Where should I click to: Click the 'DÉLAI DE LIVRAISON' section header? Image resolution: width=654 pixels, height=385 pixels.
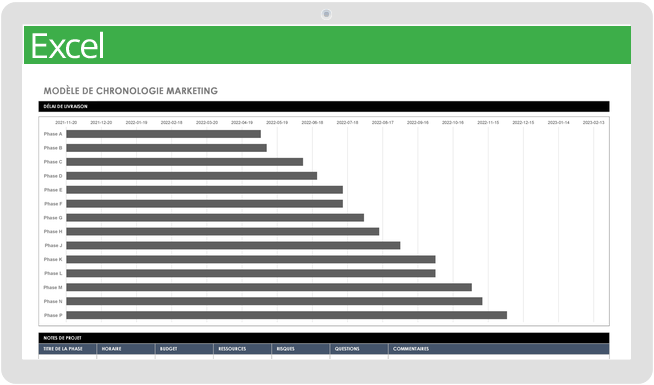324,106
